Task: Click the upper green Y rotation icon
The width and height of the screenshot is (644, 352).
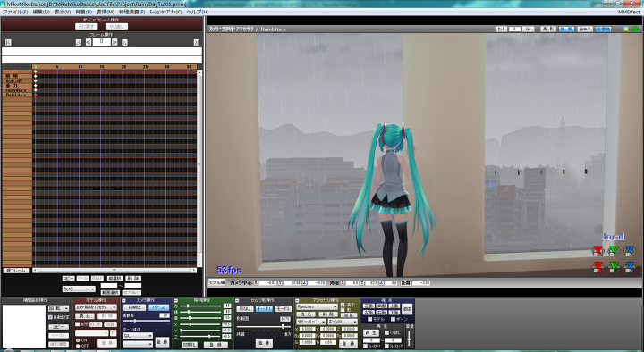Action: tap(614, 251)
